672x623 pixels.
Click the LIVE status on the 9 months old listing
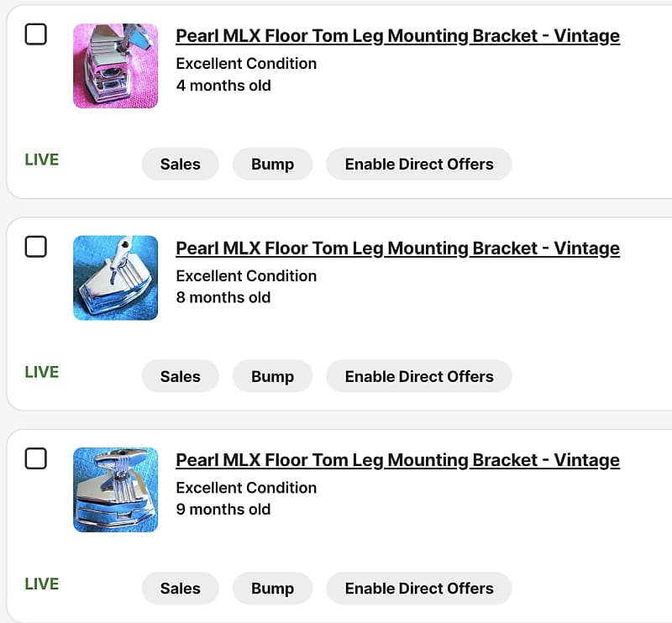pos(42,584)
